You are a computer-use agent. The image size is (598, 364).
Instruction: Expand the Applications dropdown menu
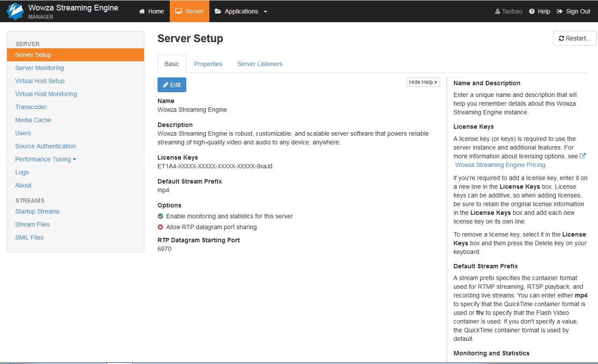(241, 11)
